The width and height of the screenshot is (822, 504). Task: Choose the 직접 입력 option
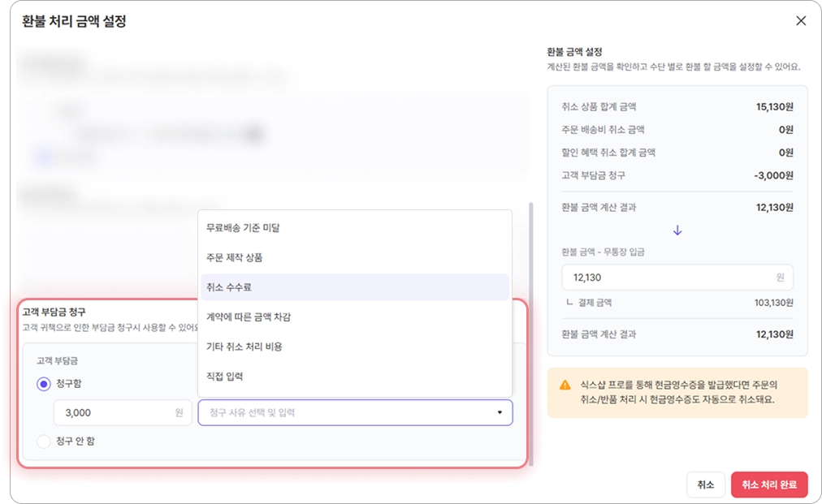pos(355,376)
